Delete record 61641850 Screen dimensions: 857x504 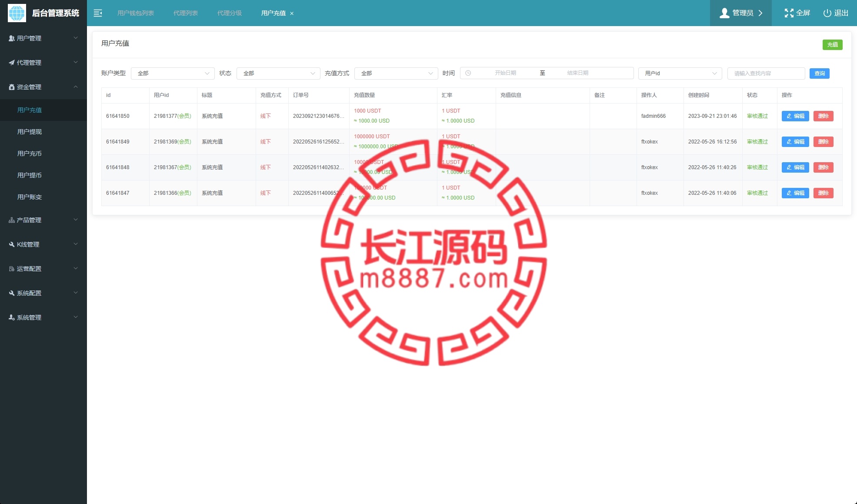tap(823, 116)
